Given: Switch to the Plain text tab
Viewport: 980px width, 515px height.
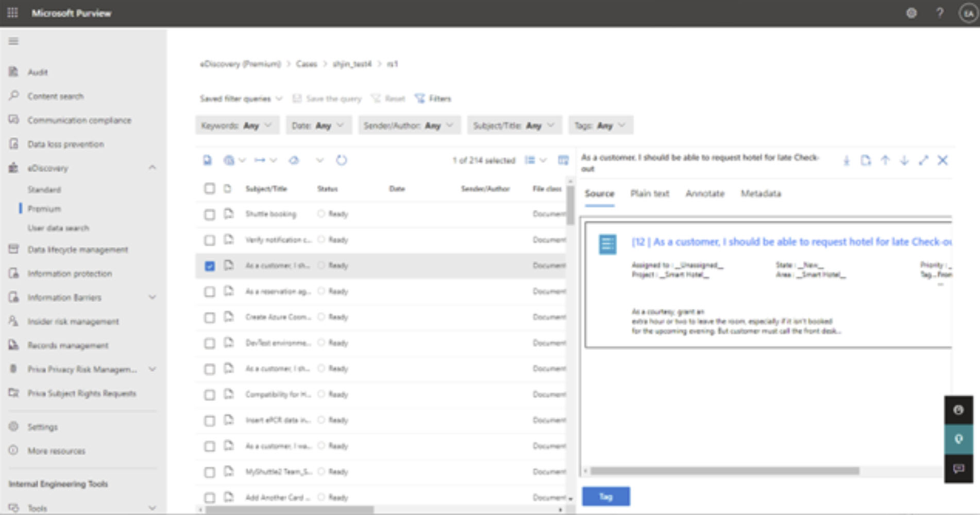Looking at the screenshot, I should click(650, 194).
